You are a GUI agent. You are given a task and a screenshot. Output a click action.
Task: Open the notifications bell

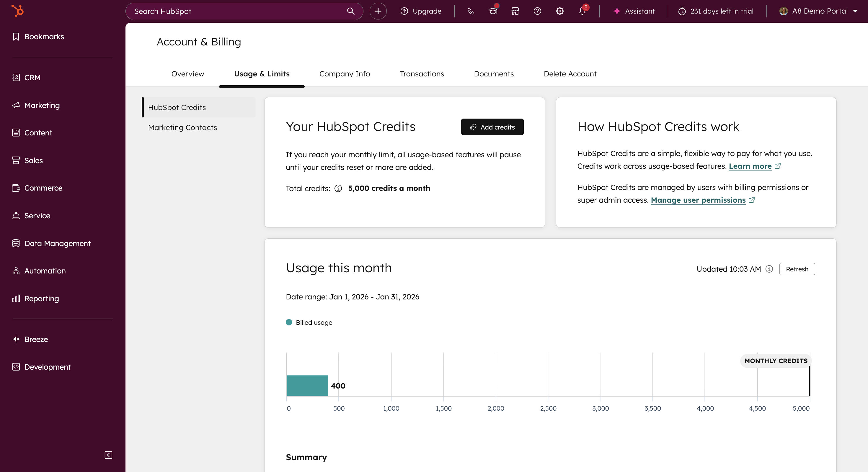582,11
